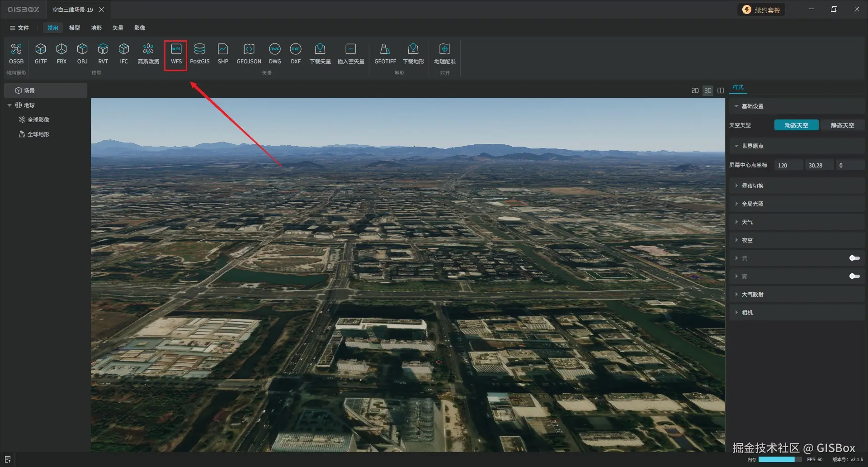Image resolution: width=868 pixels, height=467 pixels.
Task: Click the 内存 memory usage bar
Action: point(780,459)
